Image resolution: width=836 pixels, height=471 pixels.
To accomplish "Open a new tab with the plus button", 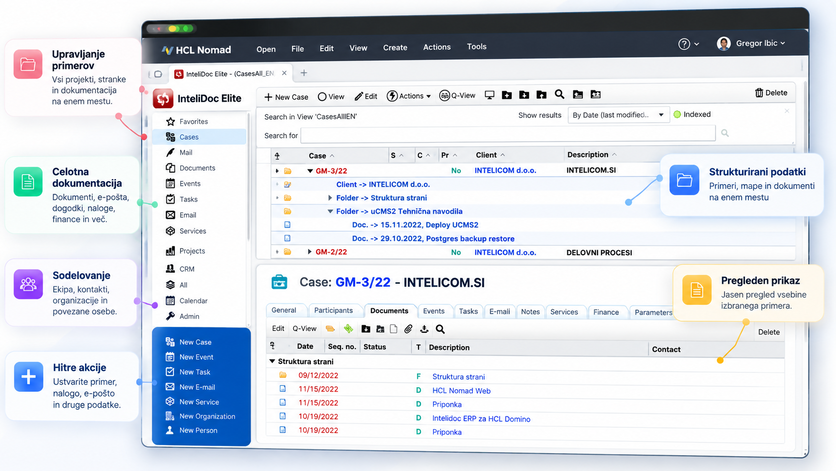I will [303, 73].
